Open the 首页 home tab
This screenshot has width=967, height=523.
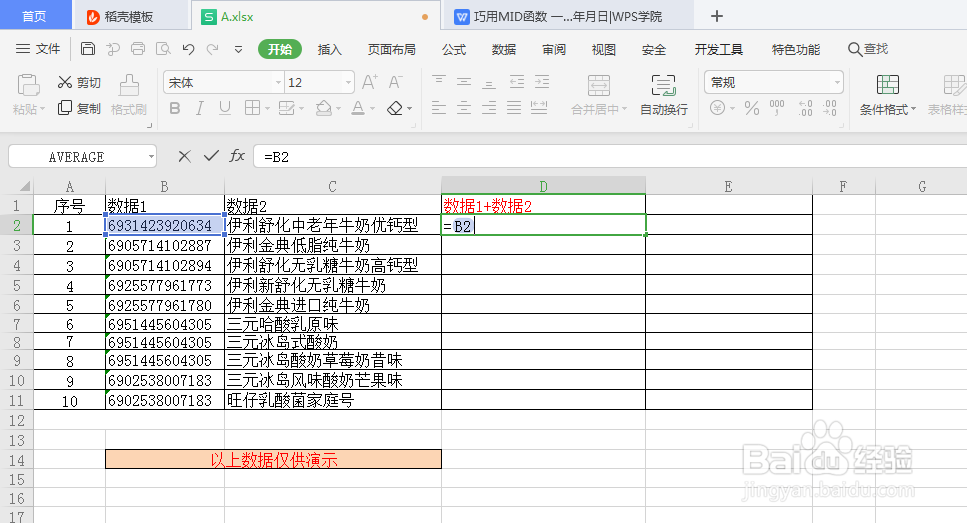(34, 16)
